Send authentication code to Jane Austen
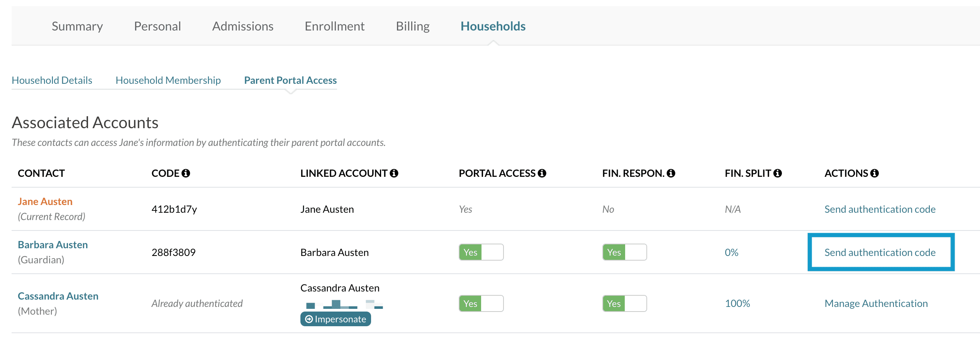Screen dimensions: 980x349 pyautogui.click(x=880, y=209)
